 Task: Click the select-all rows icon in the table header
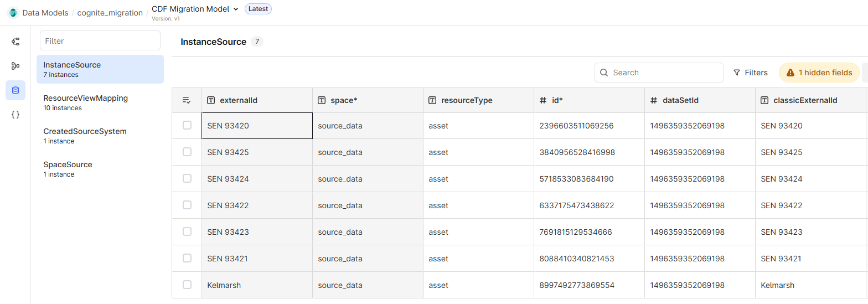187,100
